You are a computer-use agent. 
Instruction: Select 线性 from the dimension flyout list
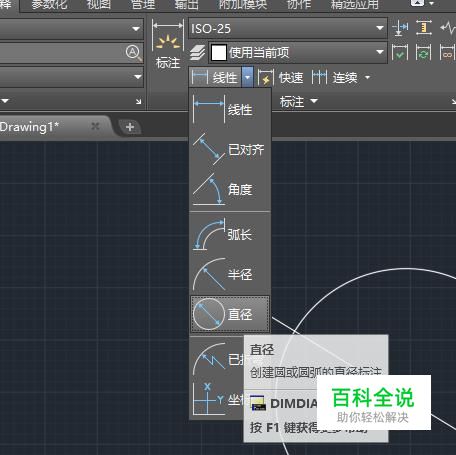(x=230, y=109)
